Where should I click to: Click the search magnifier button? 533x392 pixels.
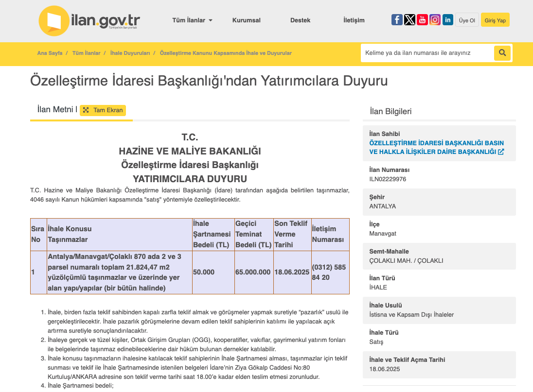tap(502, 53)
